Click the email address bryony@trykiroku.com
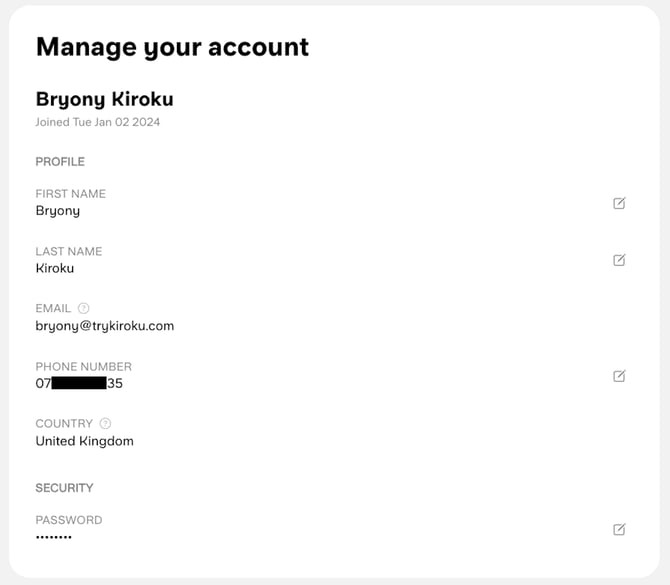This screenshot has height=585, width=670. 105,326
